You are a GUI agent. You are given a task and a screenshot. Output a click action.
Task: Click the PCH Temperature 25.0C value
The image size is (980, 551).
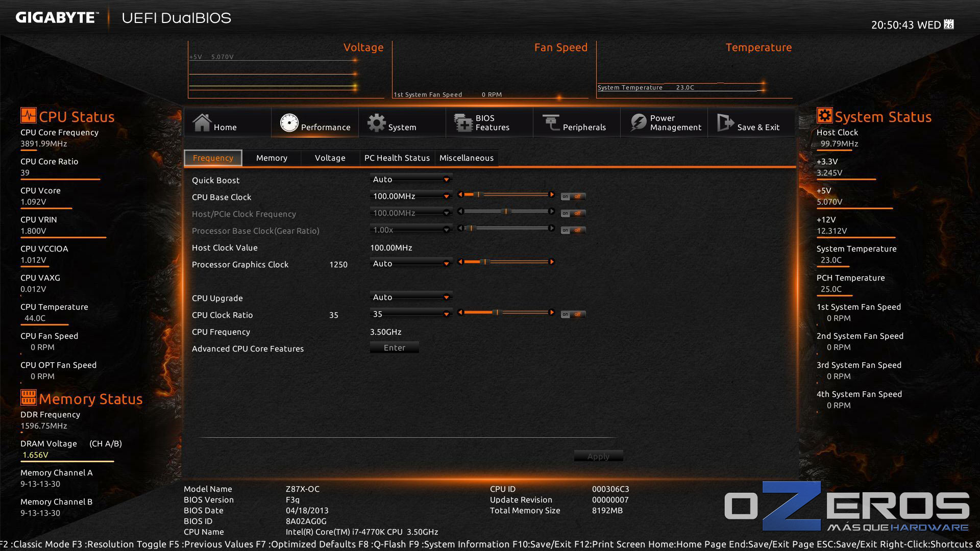coord(830,289)
